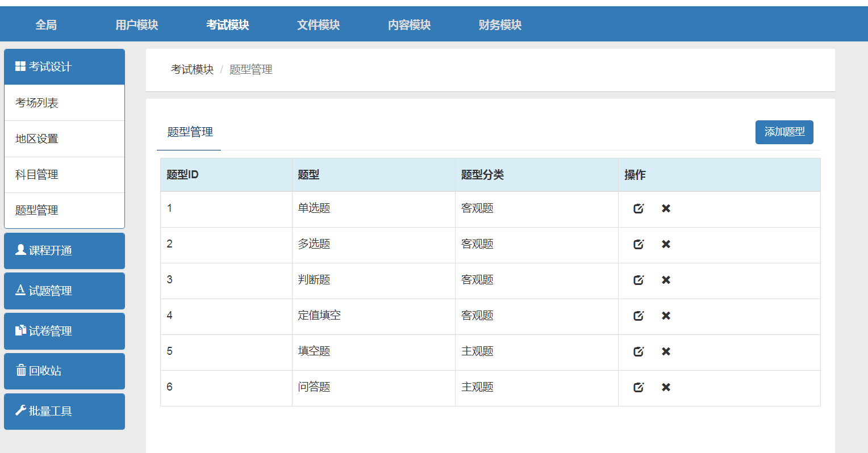Open 财务模块 from the top menu
The width and height of the screenshot is (868, 453).
[500, 25]
